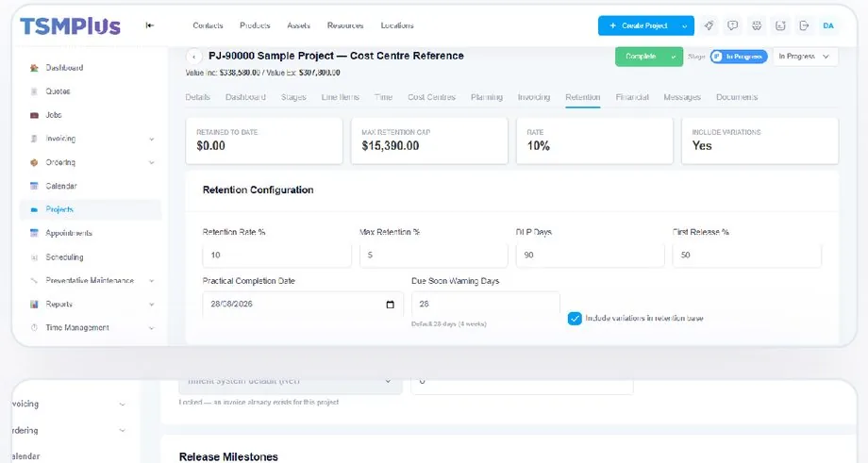The image size is (868, 463).
Task: Switch to the Planning tab
Action: (487, 97)
